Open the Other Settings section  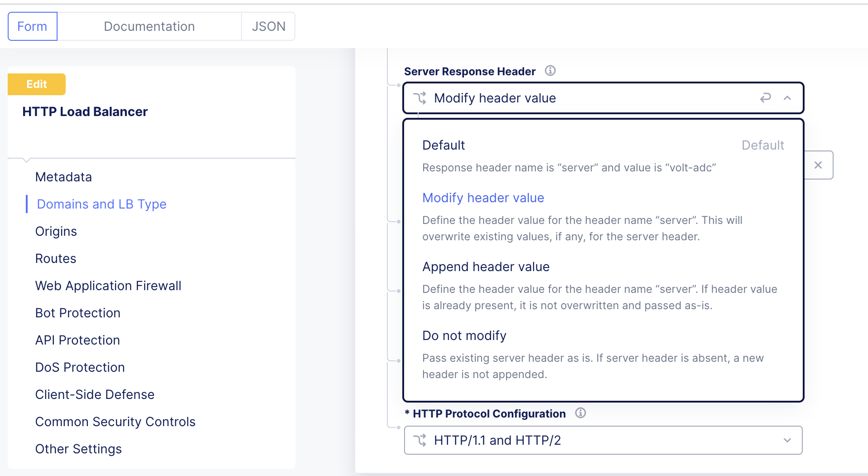78,449
